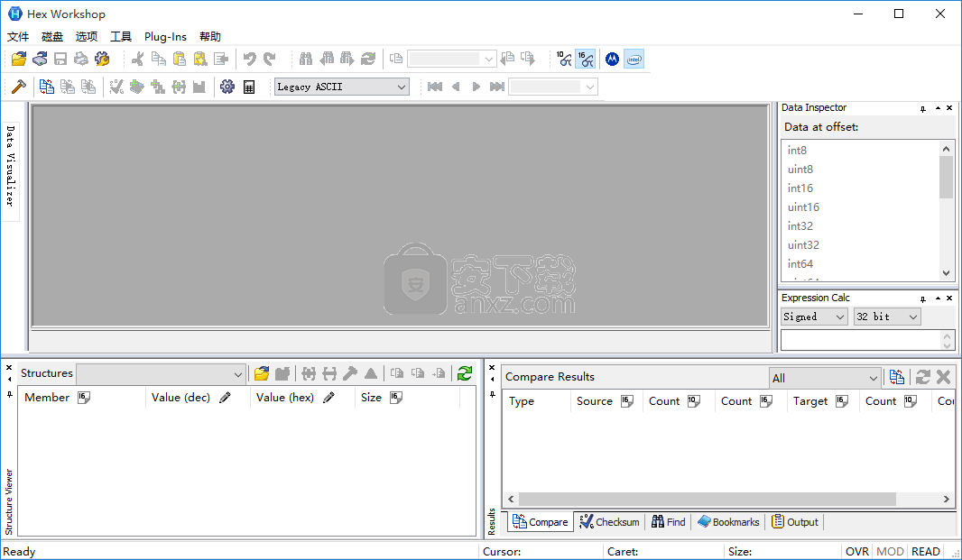962x560 pixels.
Task: Click the Intel byte order icon
Action: [x=634, y=59]
